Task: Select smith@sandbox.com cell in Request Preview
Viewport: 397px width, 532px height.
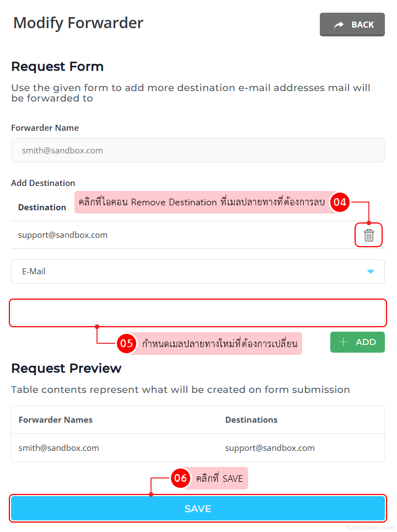Action: coord(59,448)
